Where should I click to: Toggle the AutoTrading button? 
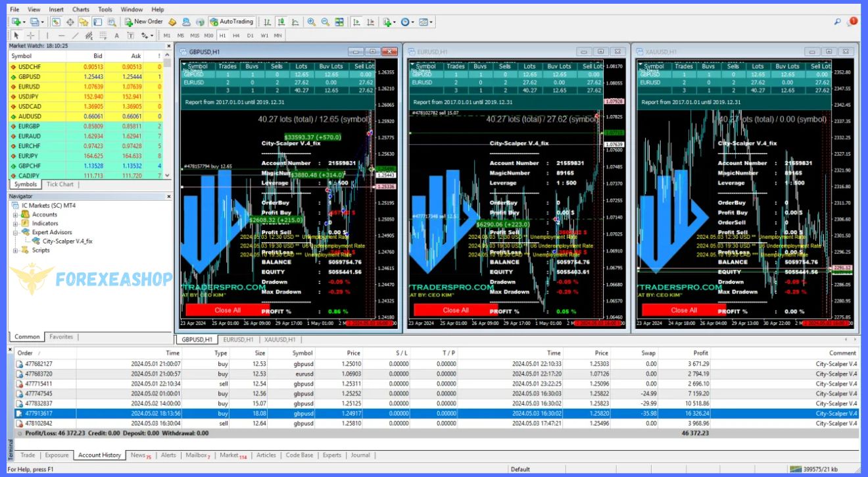pyautogui.click(x=232, y=22)
